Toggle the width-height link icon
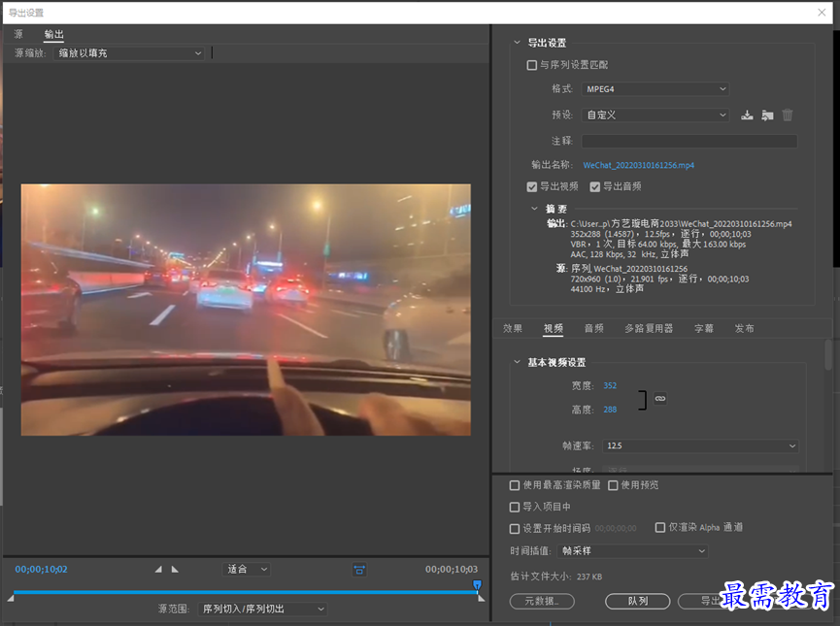The height and width of the screenshot is (626, 840). (660, 399)
